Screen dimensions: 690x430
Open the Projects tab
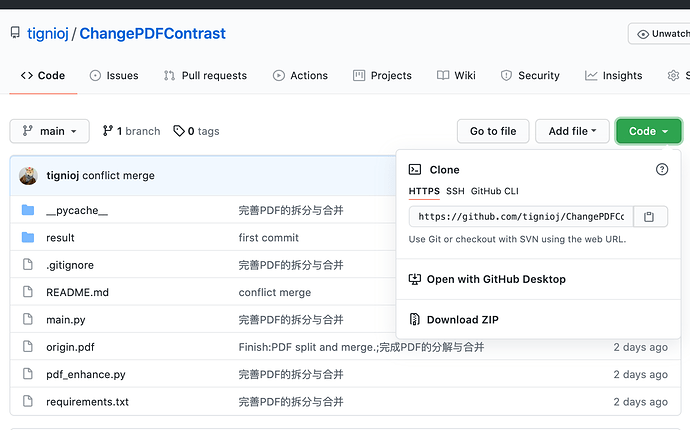pyautogui.click(x=382, y=76)
